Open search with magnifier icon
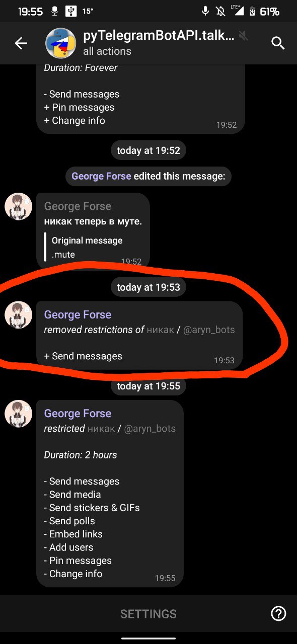The height and width of the screenshot is (644, 297). pyautogui.click(x=278, y=43)
